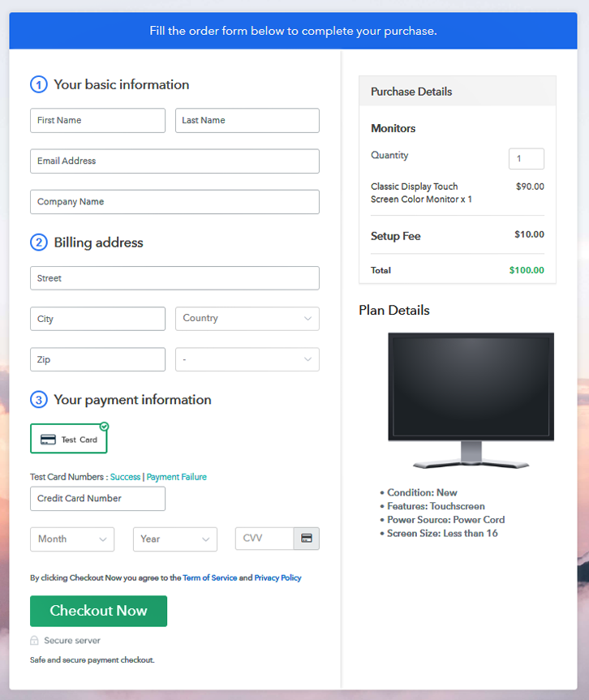Open the expiry Month dropdown
Viewport: 589px width, 700px height.
click(x=72, y=539)
